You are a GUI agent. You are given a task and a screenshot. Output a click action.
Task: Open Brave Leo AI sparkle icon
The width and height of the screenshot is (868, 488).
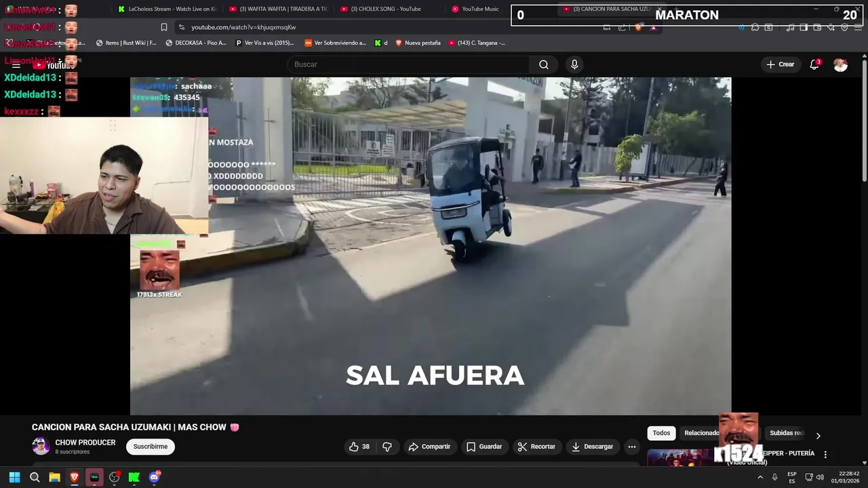point(831,27)
